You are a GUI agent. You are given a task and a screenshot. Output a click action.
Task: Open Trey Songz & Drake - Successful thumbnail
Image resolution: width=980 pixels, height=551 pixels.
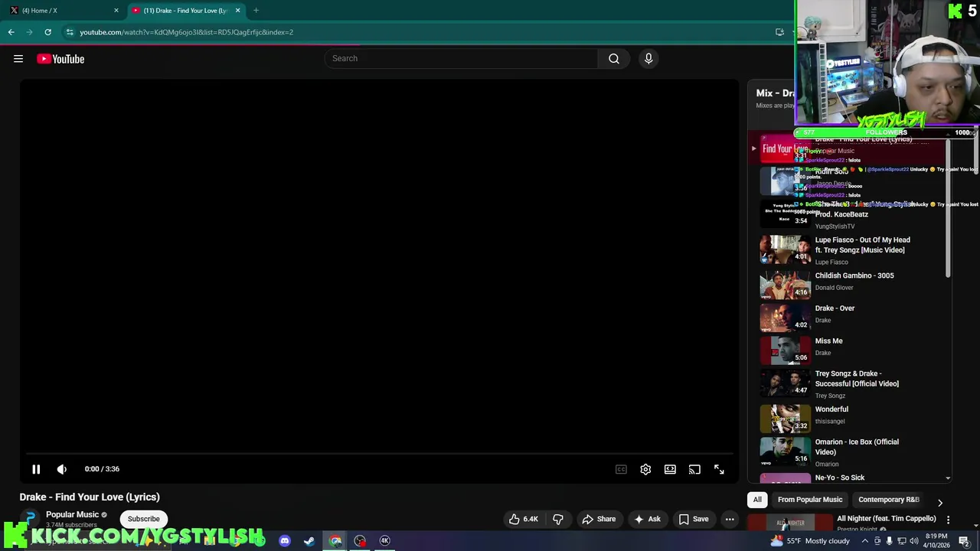tap(785, 383)
